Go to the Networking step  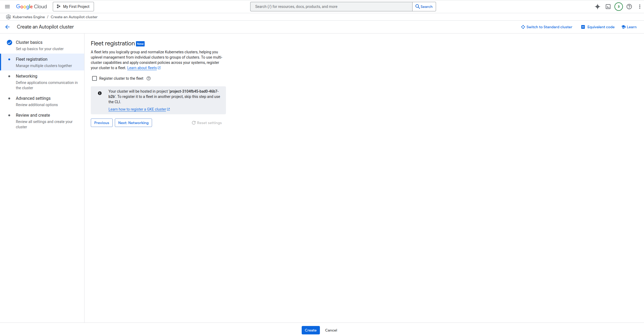[26, 76]
